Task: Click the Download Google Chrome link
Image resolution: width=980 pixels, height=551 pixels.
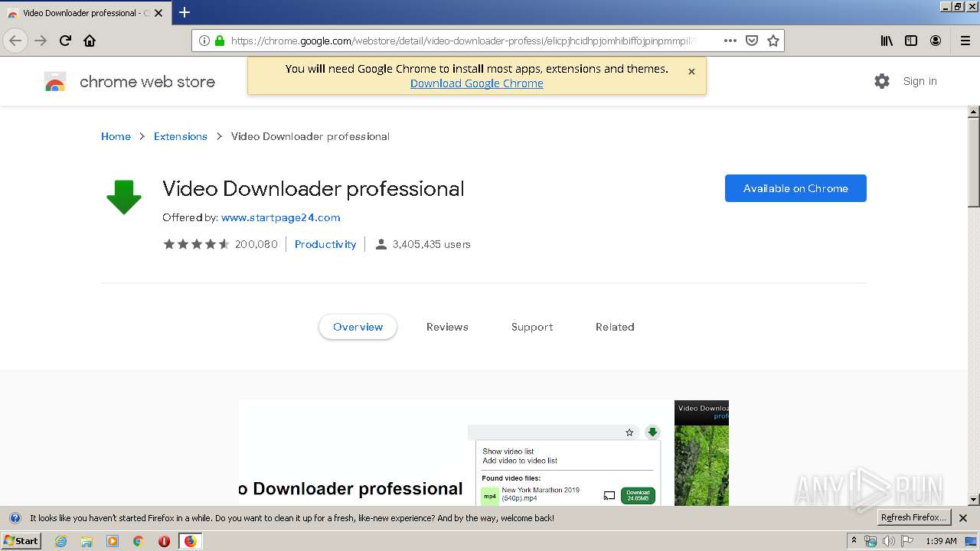Action: (476, 83)
